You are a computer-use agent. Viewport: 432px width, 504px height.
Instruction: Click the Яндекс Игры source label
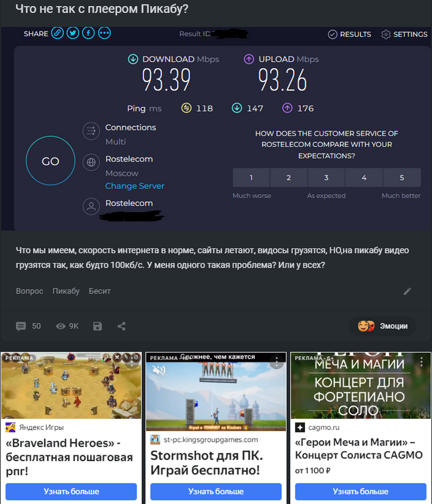[x=41, y=427]
